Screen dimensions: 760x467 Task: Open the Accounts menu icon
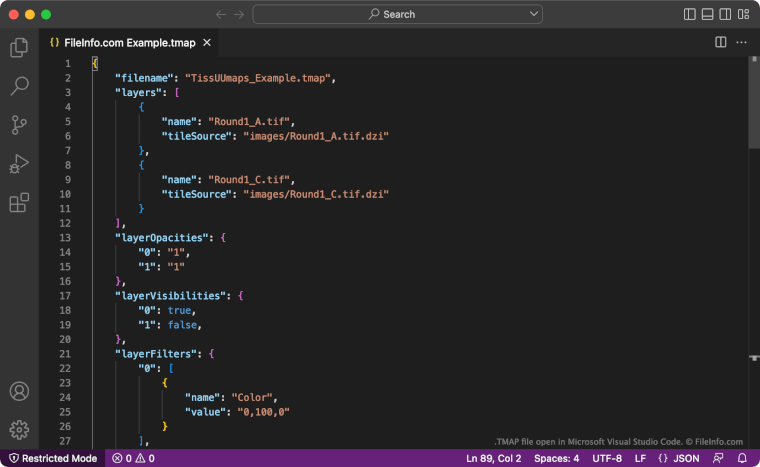pyautogui.click(x=18, y=392)
